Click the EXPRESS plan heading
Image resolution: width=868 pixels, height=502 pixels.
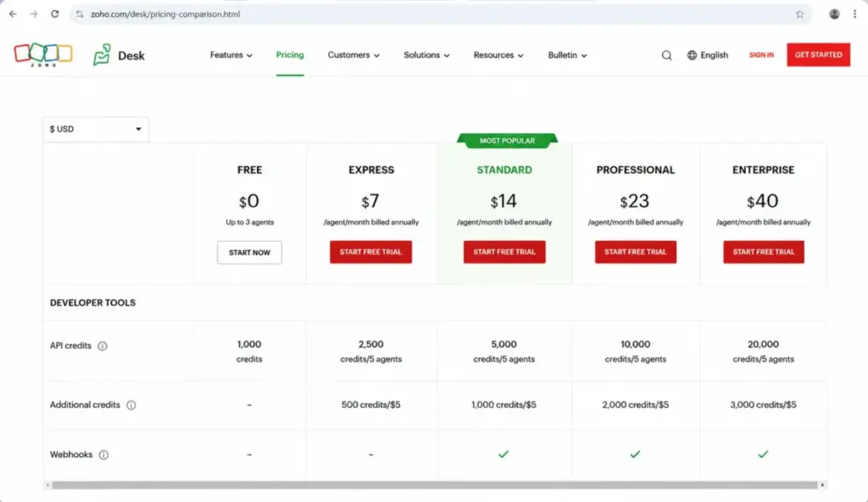point(371,170)
